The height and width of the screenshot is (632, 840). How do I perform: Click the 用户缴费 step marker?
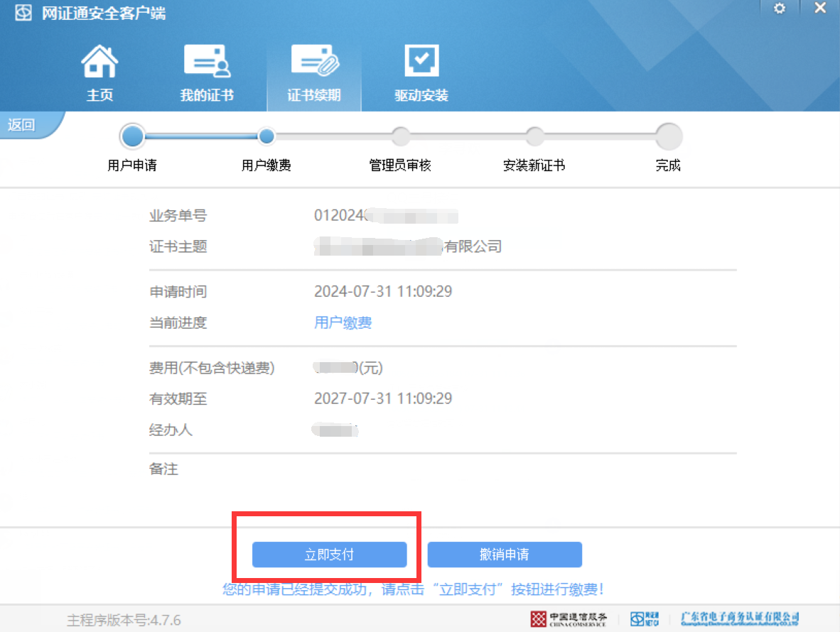coord(266,136)
